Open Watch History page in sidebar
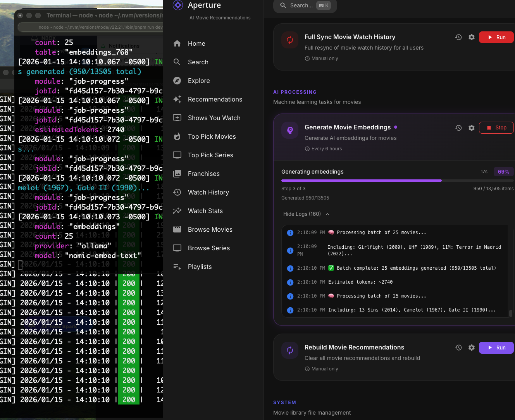The width and height of the screenshot is (515, 420). click(x=208, y=192)
